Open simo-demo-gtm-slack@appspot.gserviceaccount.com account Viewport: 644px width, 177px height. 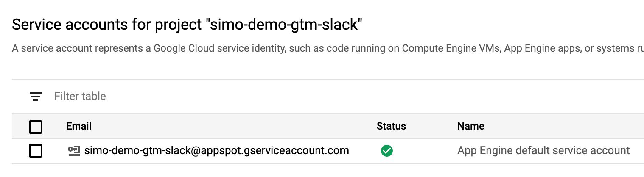217,150
